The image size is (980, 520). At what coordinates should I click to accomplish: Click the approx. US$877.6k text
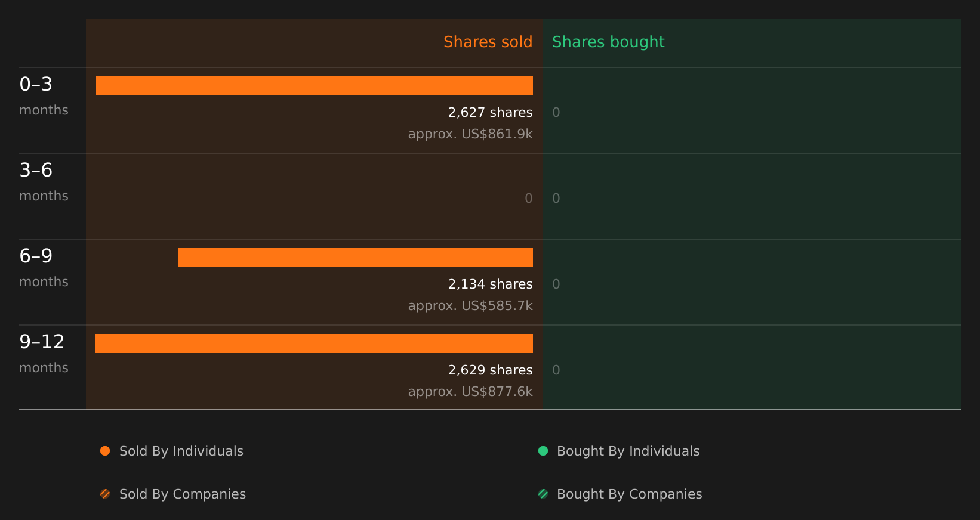coord(470,391)
